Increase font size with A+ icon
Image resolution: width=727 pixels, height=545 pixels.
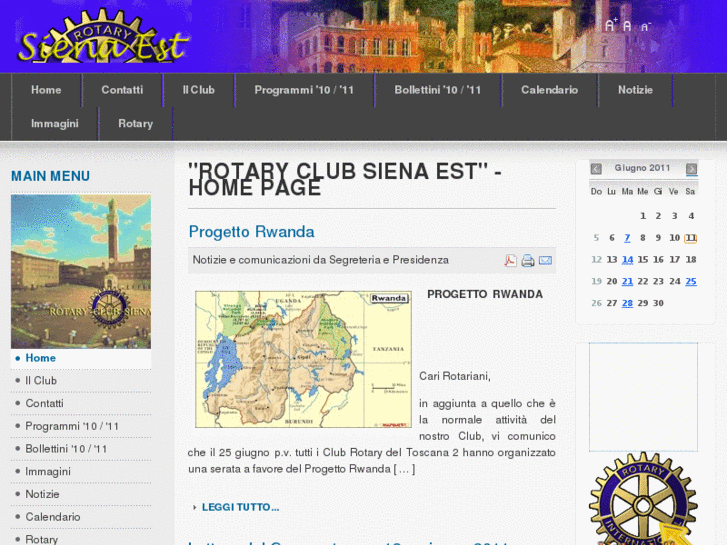[611, 25]
